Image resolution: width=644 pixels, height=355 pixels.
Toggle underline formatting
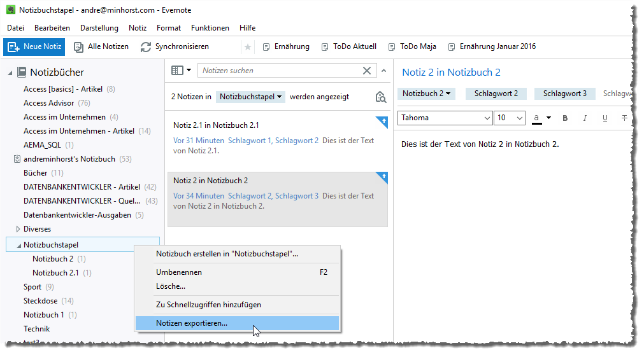tap(605, 118)
